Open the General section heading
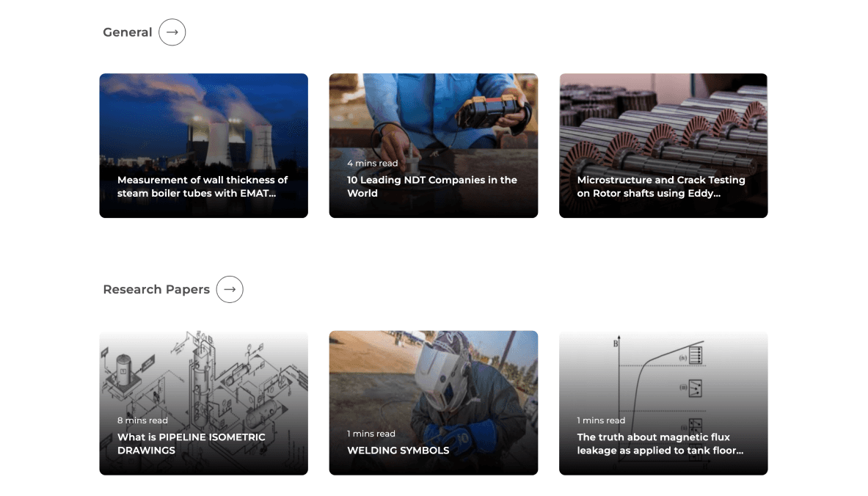The image size is (868, 496). click(x=128, y=32)
